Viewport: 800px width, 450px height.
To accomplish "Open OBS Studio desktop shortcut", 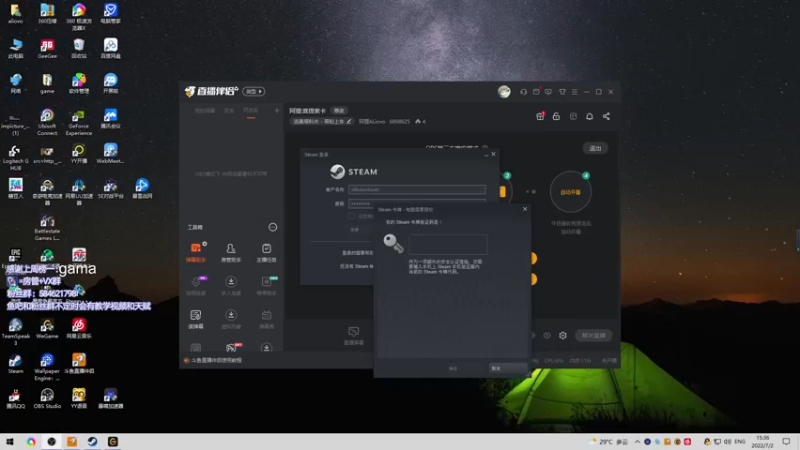I will 47,398.
